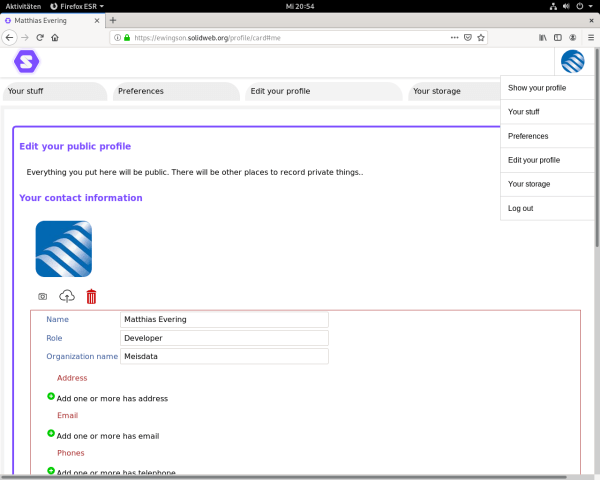Choose Log out from menu
This screenshot has height=480, width=600.
(547, 208)
